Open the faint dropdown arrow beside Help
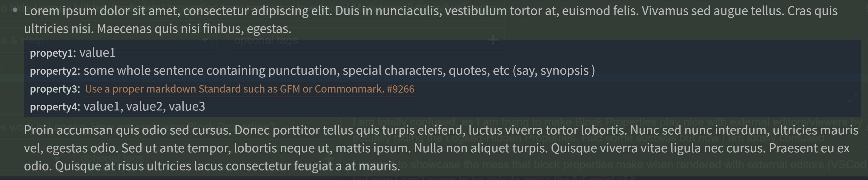868x180 pixels. (205, 41)
